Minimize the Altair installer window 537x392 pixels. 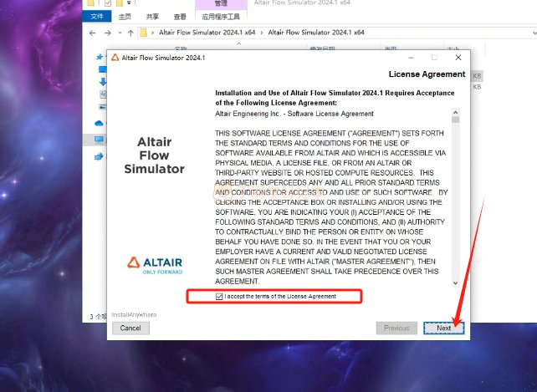pyautogui.click(x=411, y=58)
